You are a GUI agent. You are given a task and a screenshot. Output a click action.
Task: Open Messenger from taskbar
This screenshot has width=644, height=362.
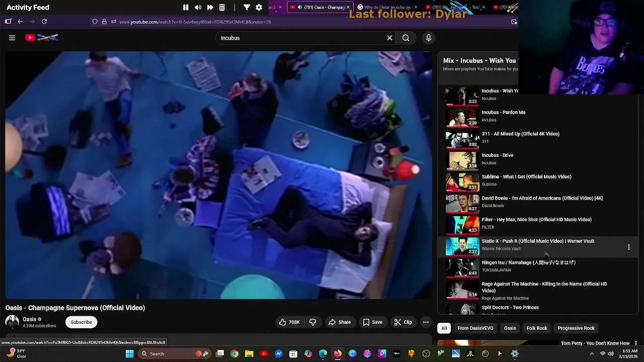click(x=279, y=354)
